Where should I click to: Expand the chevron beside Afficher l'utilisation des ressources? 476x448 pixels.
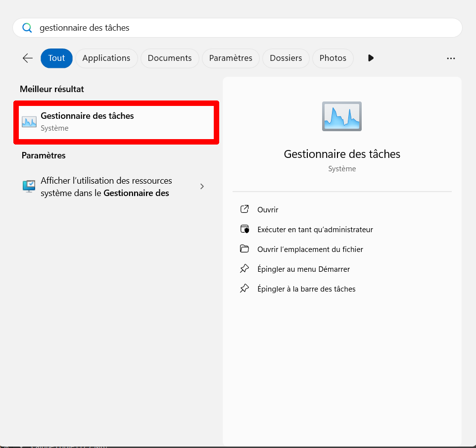[202, 187]
